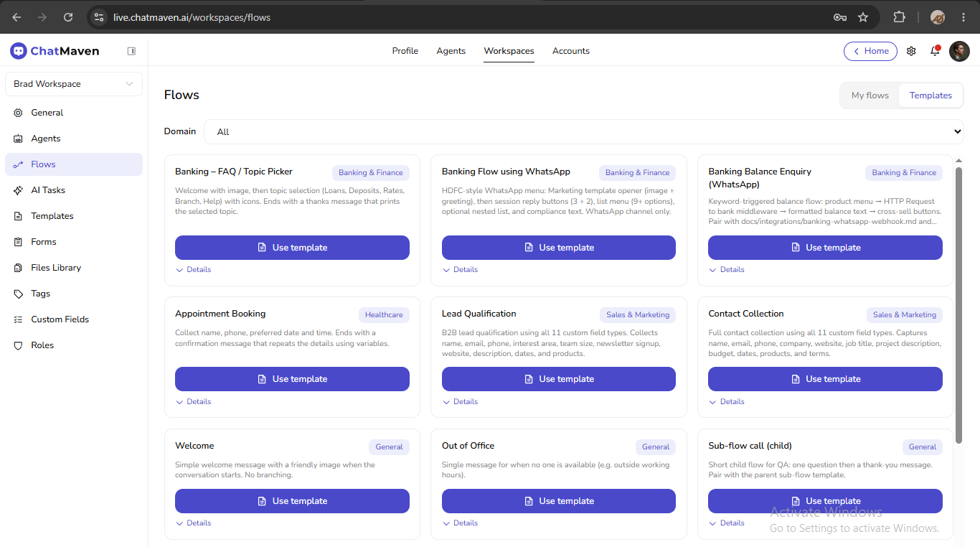
Task: Click the Roles shield icon
Action: (x=18, y=345)
